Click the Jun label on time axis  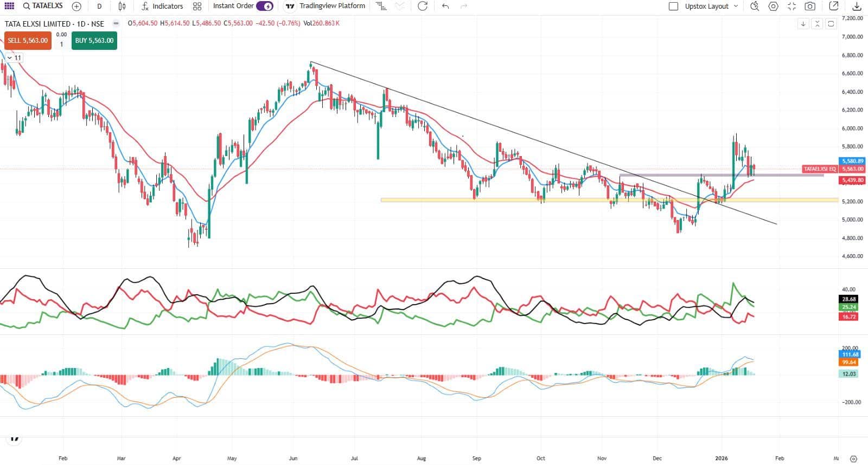pyautogui.click(x=293, y=458)
